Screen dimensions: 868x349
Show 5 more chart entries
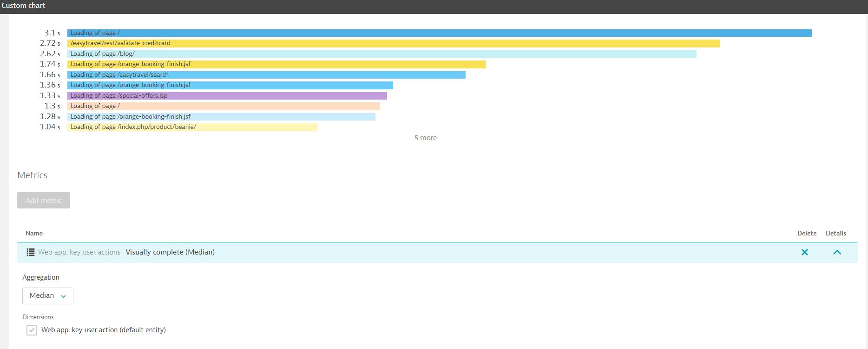tap(425, 138)
